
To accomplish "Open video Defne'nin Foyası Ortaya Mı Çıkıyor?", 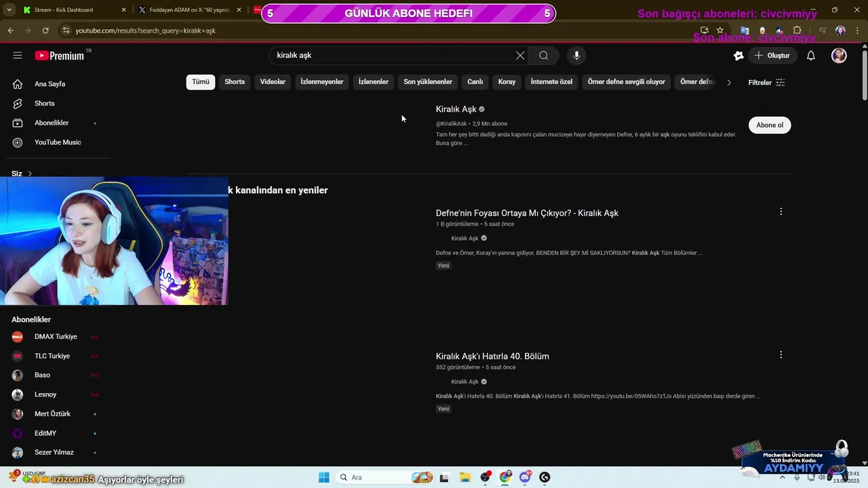I will click(527, 213).
